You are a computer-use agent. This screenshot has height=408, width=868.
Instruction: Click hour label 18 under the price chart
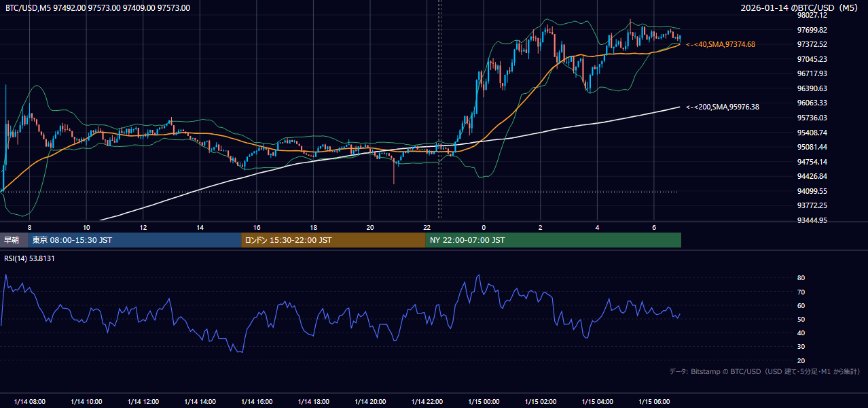tap(313, 227)
